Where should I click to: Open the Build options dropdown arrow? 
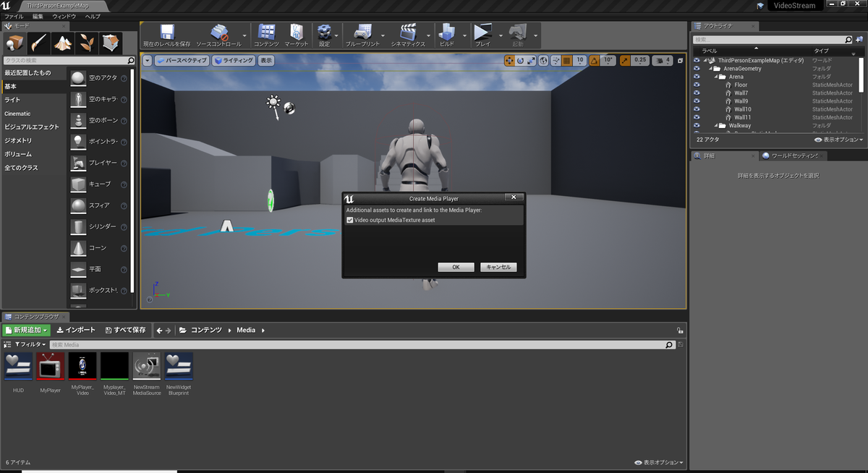click(463, 35)
